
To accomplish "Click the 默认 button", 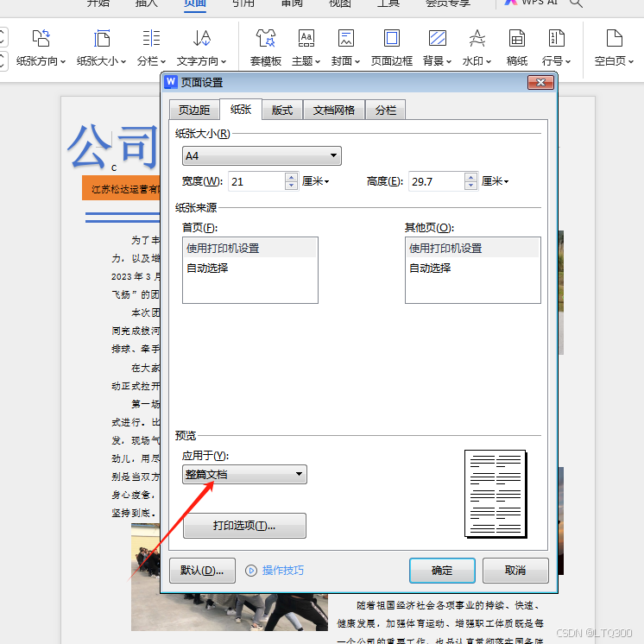I will [202, 571].
